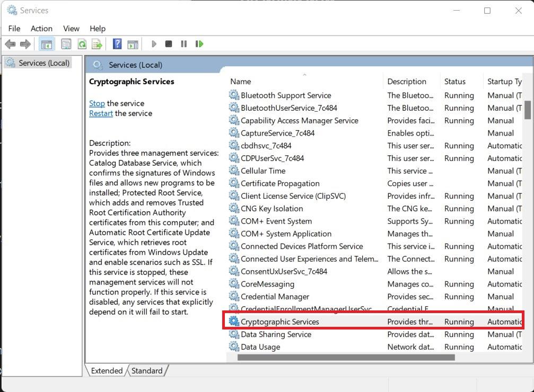Click the Forward arrow in the toolbar
The image size is (534, 392).
pos(25,44)
